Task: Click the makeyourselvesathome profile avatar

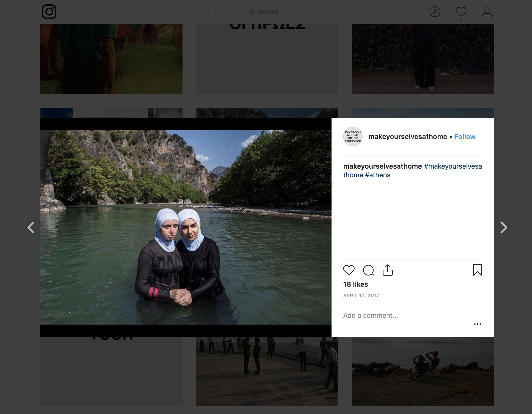Action: pos(353,137)
